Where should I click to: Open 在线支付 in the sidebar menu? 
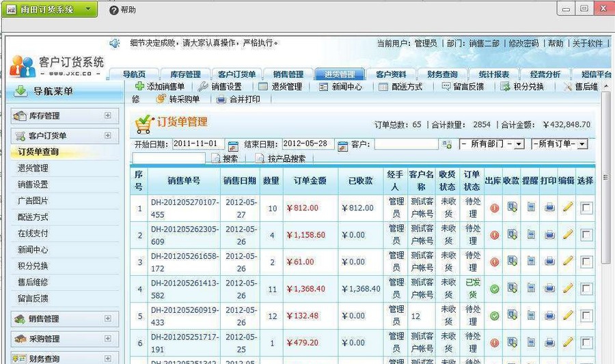pyautogui.click(x=33, y=233)
